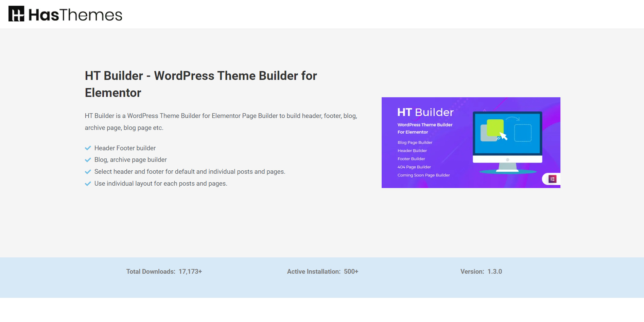Click the checkmark beside "Blog, archive page builder"
644x322 pixels.
88,160
